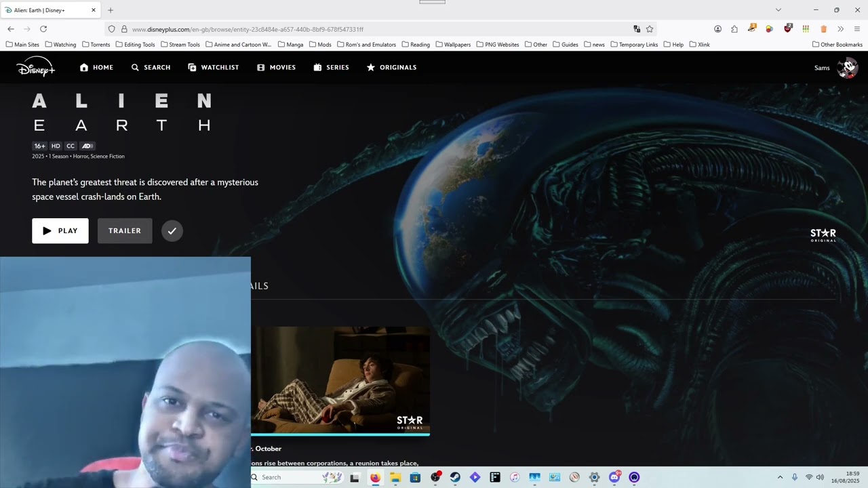Open the orange trash-can extension
Viewport: 868px width, 488px height.
(x=823, y=29)
